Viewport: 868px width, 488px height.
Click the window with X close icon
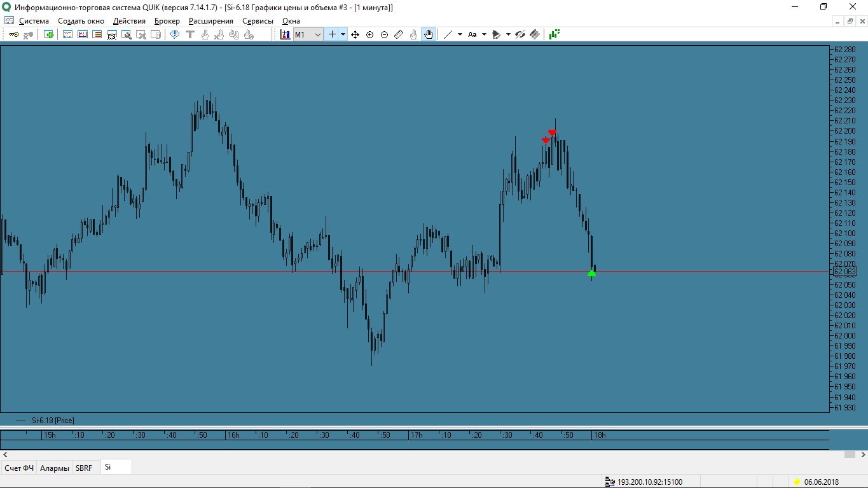(141, 34)
